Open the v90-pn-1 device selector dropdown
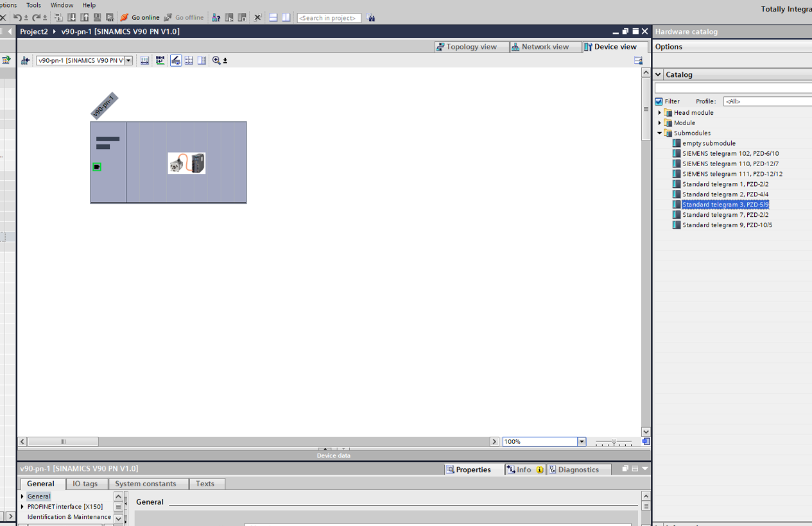 (128, 60)
